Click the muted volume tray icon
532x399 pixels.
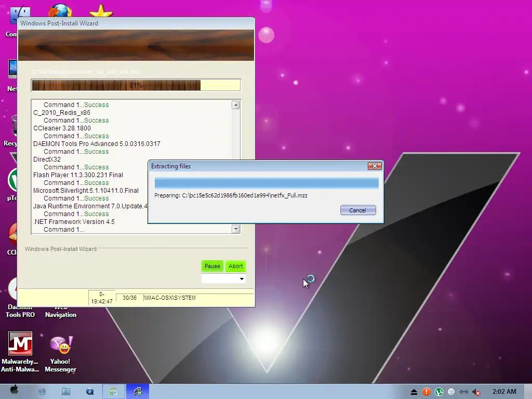click(476, 392)
